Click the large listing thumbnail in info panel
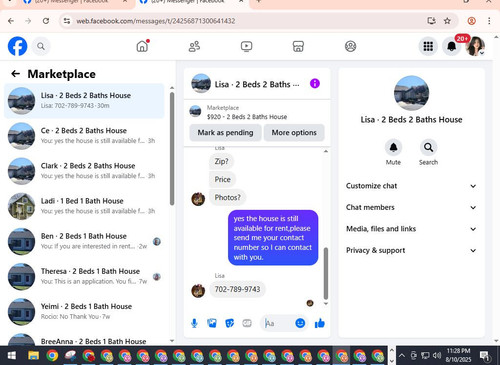The image size is (500, 365). (411, 93)
